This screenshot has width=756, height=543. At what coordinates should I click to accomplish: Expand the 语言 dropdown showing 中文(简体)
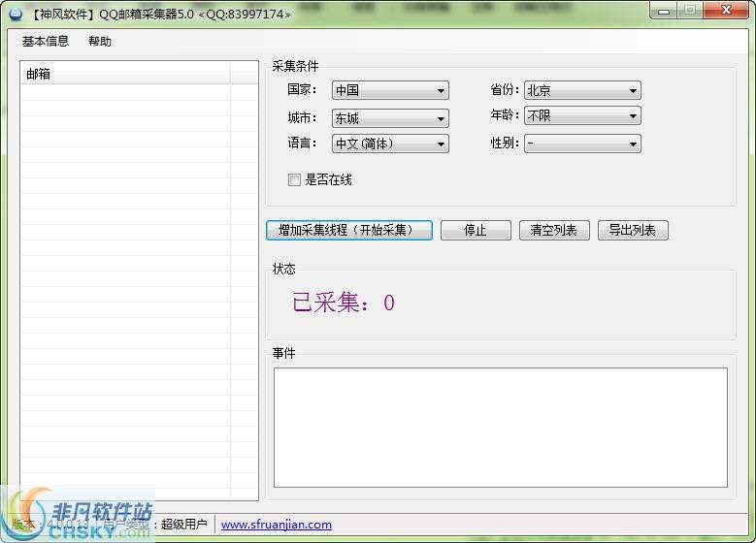tap(390, 144)
